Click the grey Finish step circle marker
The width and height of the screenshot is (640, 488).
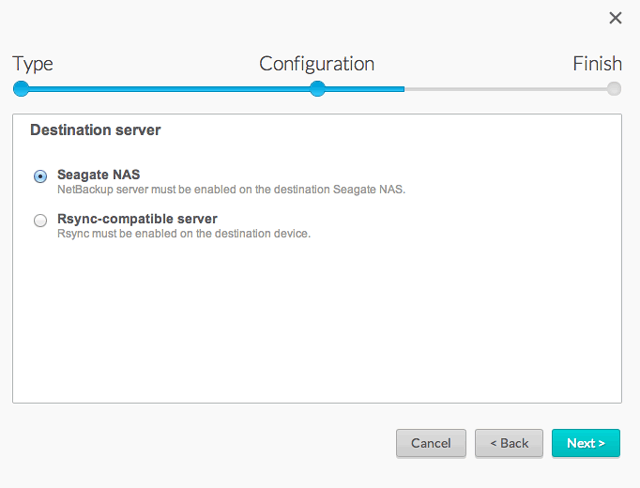[x=614, y=89]
